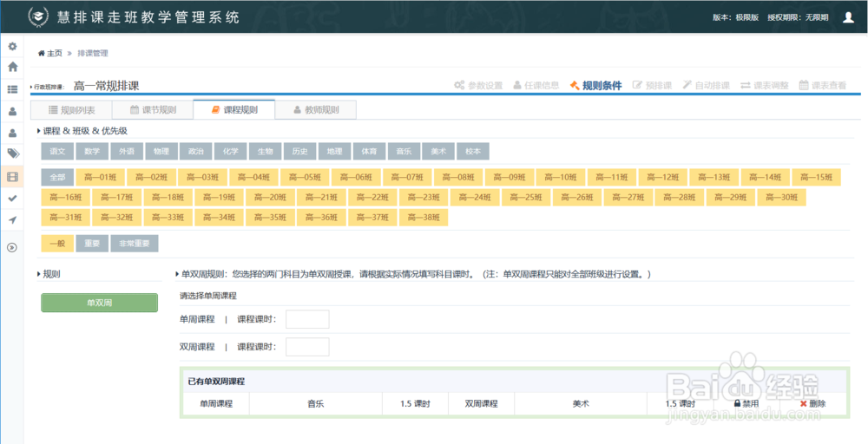
Task: Select the 外语 subject
Action: click(127, 151)
